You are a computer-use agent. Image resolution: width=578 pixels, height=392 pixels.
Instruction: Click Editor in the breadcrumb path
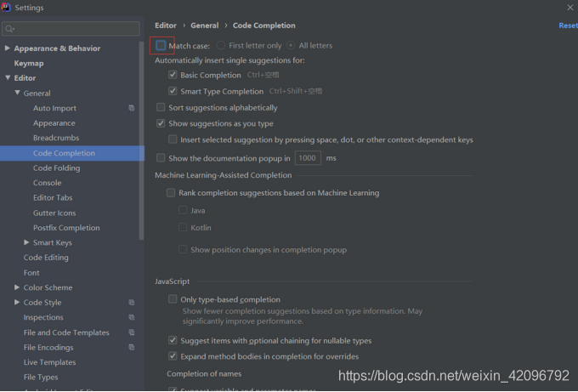pos(166,26)
